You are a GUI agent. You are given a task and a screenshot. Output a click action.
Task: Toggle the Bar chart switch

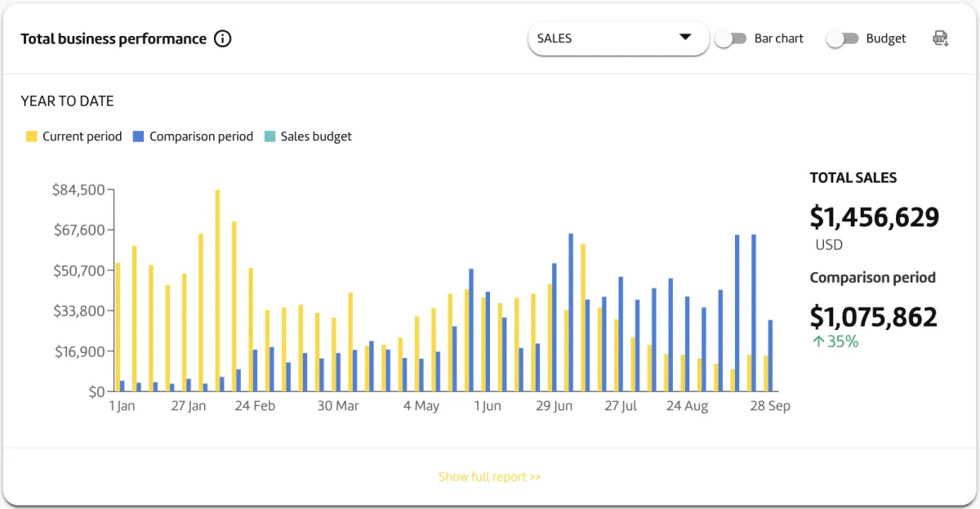click(731, 38)
